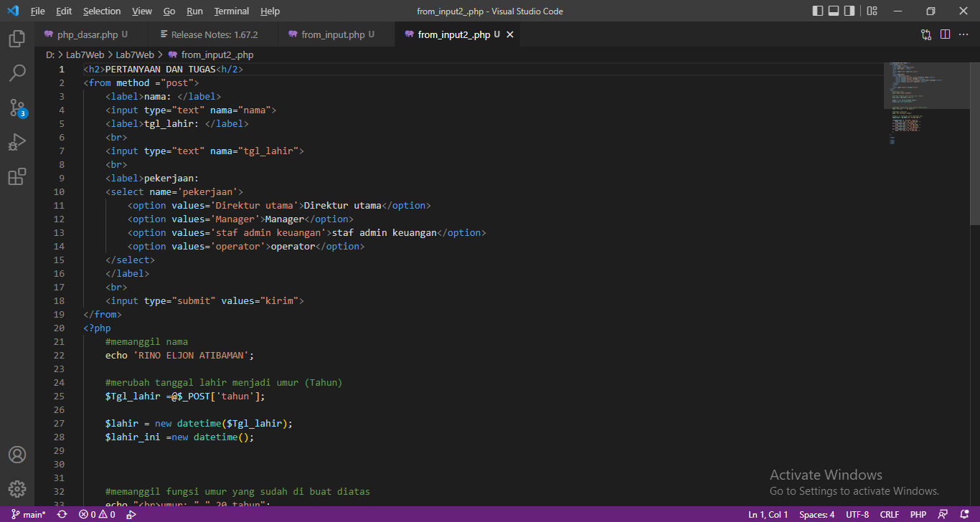This screenshot has width=980, height=522.
Task: Select encoding via UTF-8 indicator
Action: [857, 515]
